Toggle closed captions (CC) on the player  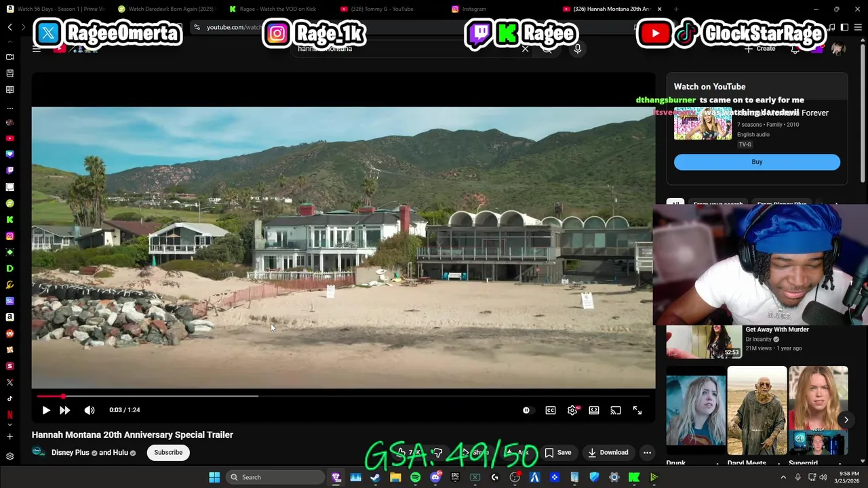click(x=551, y=410)
